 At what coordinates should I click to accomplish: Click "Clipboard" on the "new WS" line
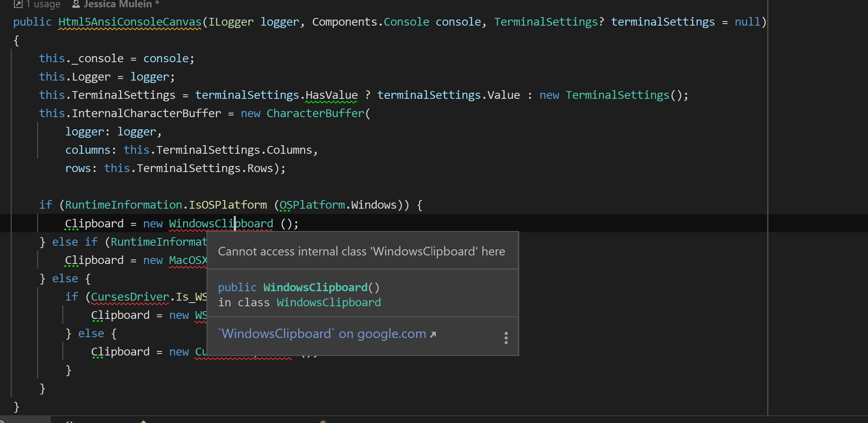tap(120, 315)
